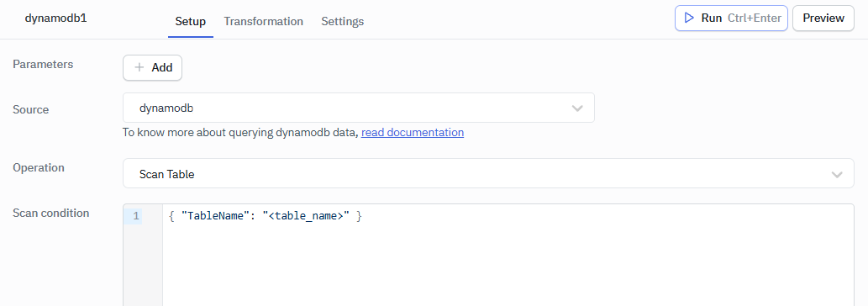The width and height of the screenshot is (868, 306).
Task: Click the Scan condition label
Action: 51,213
